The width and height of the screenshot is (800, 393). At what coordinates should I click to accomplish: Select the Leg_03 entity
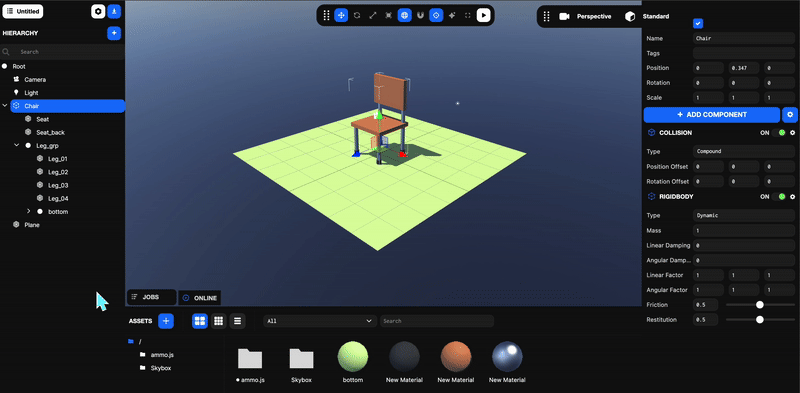58,185
